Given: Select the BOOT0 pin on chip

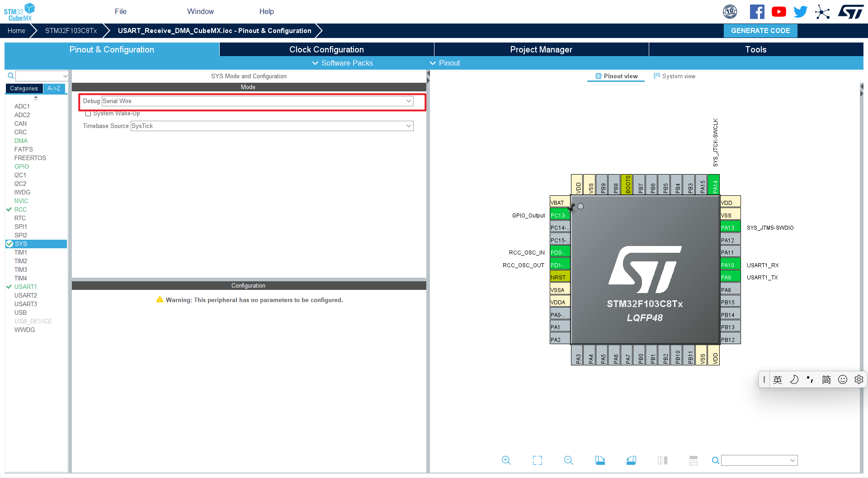Looking at the screenshot, I should (x=627, y=185).
